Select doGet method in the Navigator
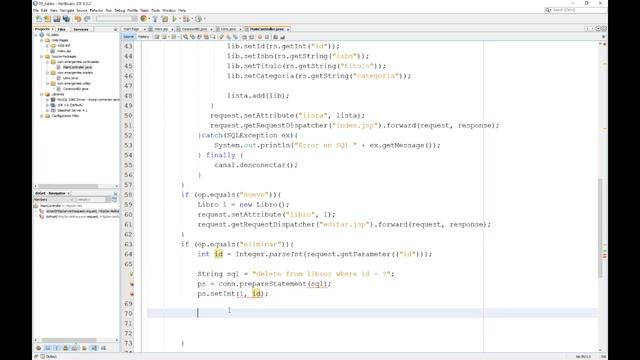Viewport: 640px width, 360px height. pyautogui.click(x=82, y=211)
